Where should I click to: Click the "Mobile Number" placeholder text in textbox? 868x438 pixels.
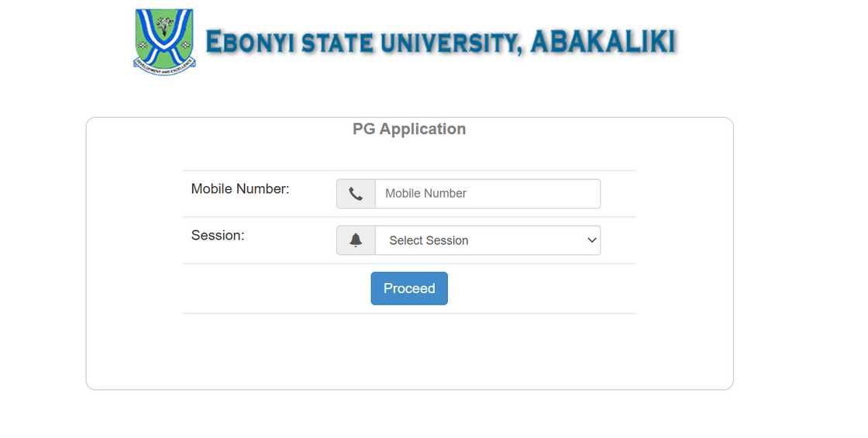tap(425, 194)
